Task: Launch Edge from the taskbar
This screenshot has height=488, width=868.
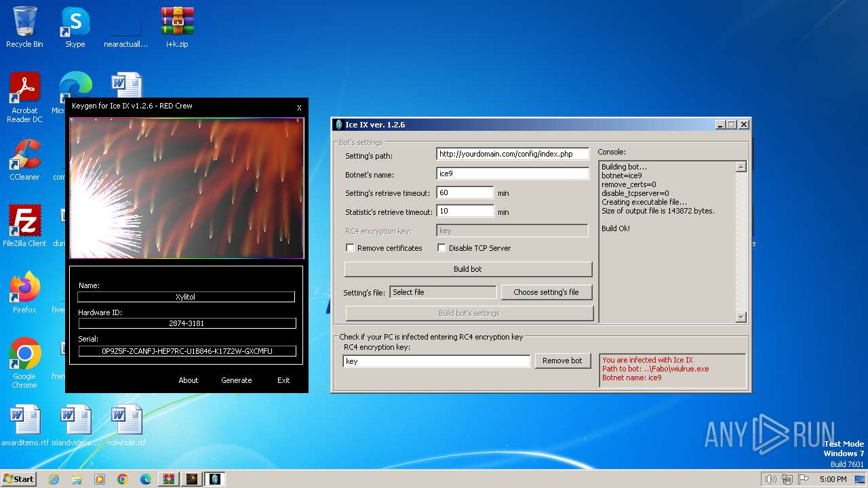Action: (x=146, y=479)
